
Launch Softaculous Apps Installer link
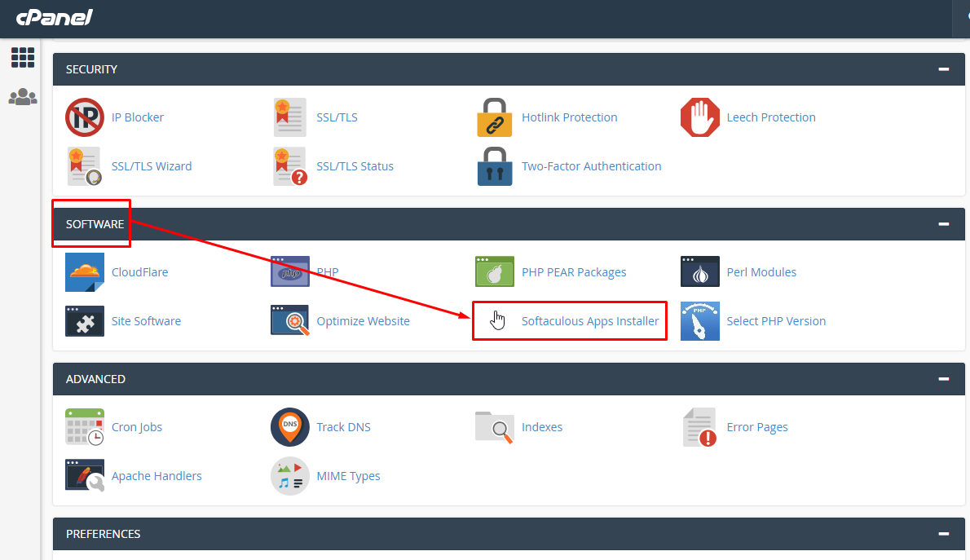(590, 320)
